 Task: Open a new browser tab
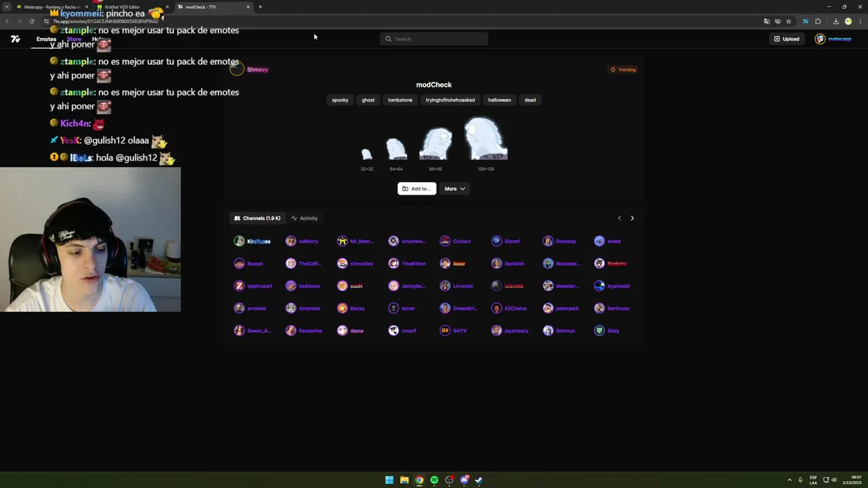260,7
